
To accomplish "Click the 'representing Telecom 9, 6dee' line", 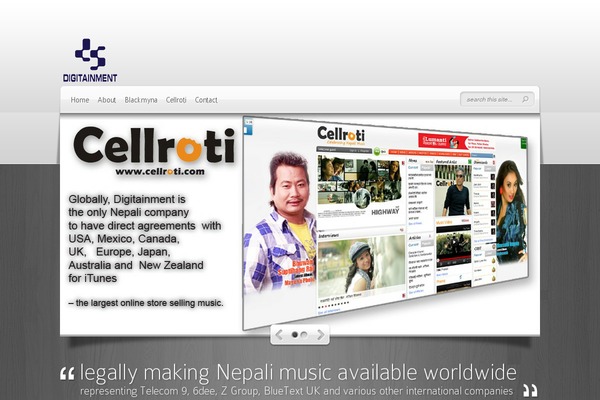I will [x=297, y=391].
